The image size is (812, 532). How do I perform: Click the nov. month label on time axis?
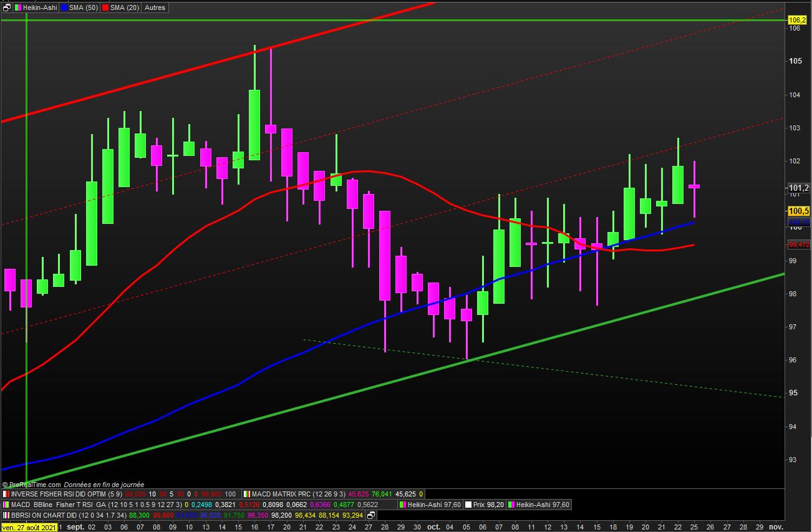(x=776, y=527)
